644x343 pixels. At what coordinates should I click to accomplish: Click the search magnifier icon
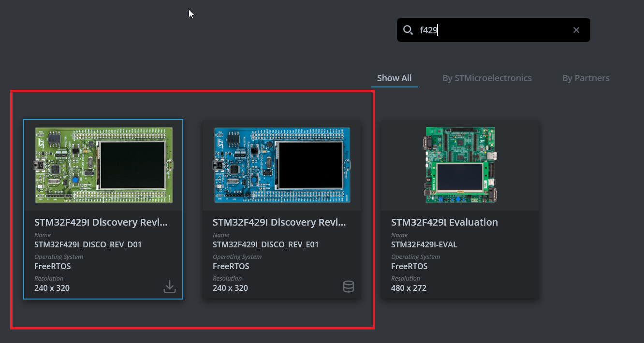click(409, 30)
